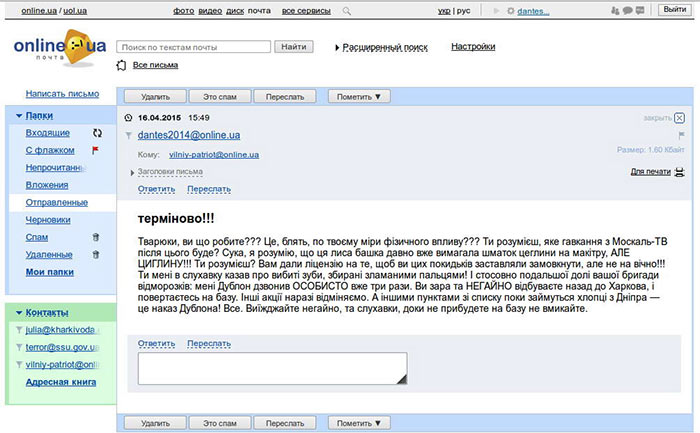700x433 pixels.
Task: Click Ответить link above reply box
Action: click(x=156, y=343)
